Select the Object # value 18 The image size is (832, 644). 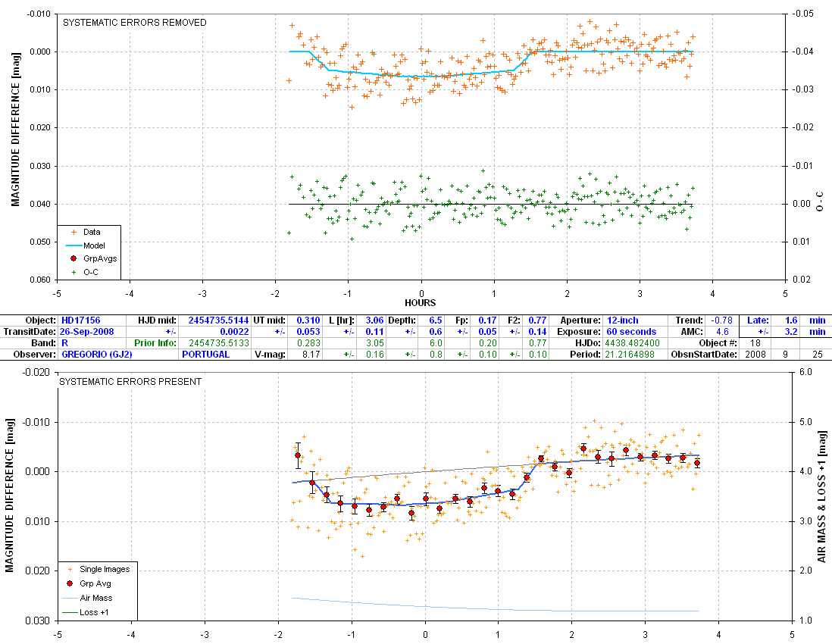[755, 343]
